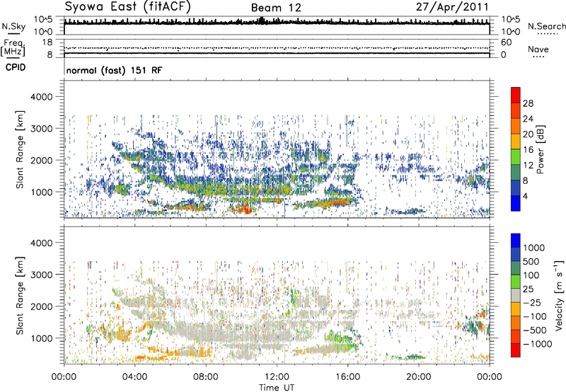The width and height of the screenshot is (566, 392).
Task: Click the "60" tick on the Nave axis
Action: pyautogui.click(x=507, y=42)
